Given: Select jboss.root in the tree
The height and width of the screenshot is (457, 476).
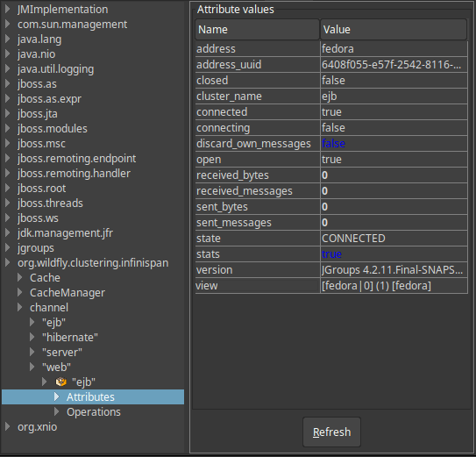Looking at the screenshot, I should coord(41,188).
